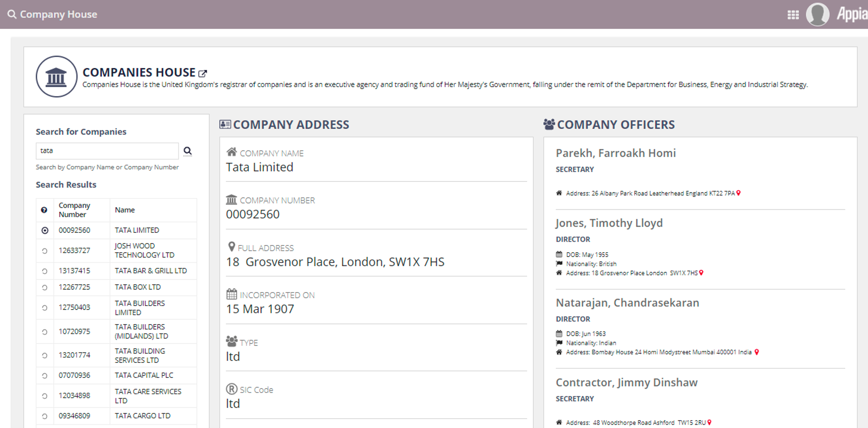Click the 18 Grosvenor Place full address value
This screenshot has height=428, width=868.
335,262
